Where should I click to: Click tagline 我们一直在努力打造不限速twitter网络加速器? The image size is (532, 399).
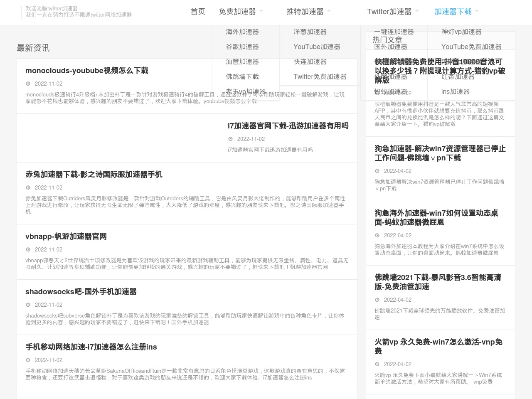79,15
